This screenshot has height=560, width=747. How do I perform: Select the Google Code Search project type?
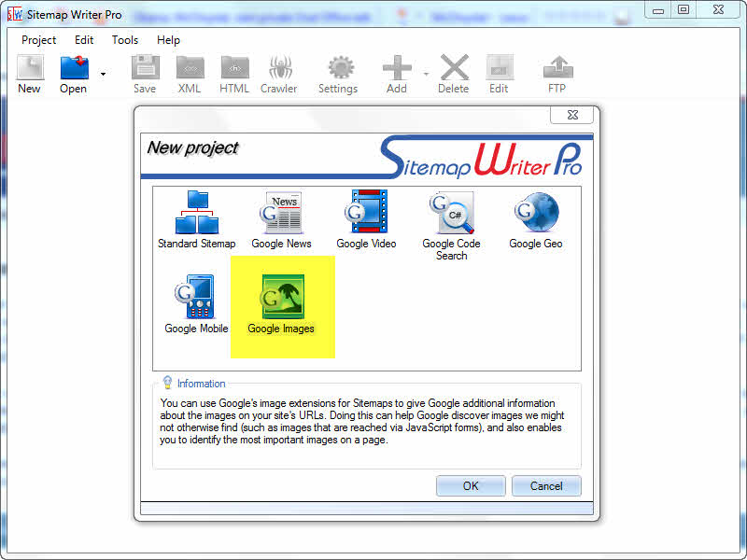click(x=451, y=225)
